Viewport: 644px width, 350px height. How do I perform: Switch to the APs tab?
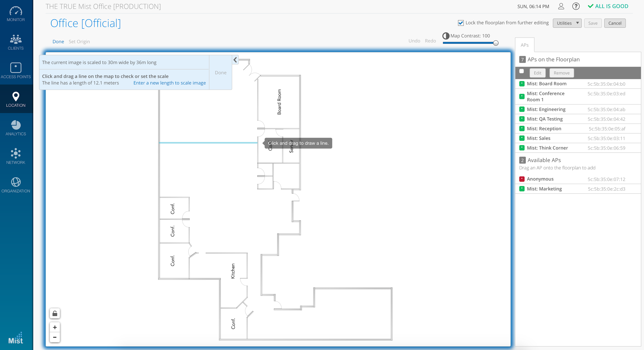pos(524,45)
